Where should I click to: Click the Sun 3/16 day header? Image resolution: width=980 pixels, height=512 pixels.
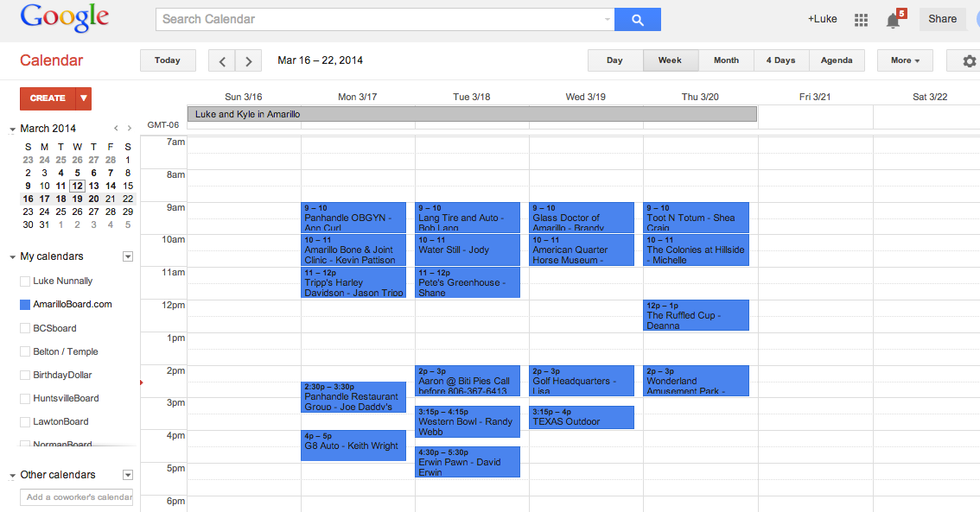coord(243,97)
